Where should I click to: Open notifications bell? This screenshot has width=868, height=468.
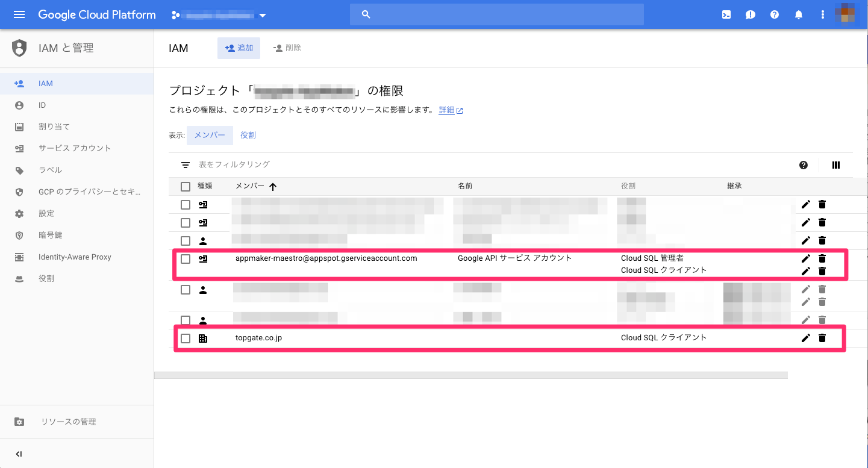pos(799,14)
